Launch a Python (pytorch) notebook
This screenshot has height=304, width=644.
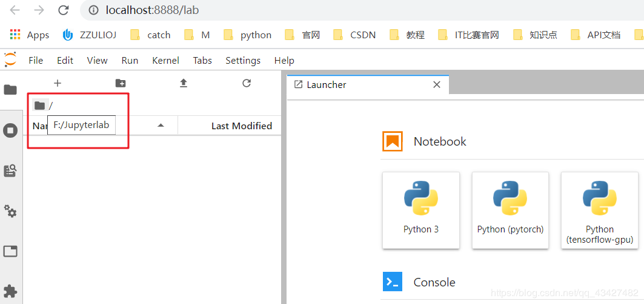click(510, 210)
